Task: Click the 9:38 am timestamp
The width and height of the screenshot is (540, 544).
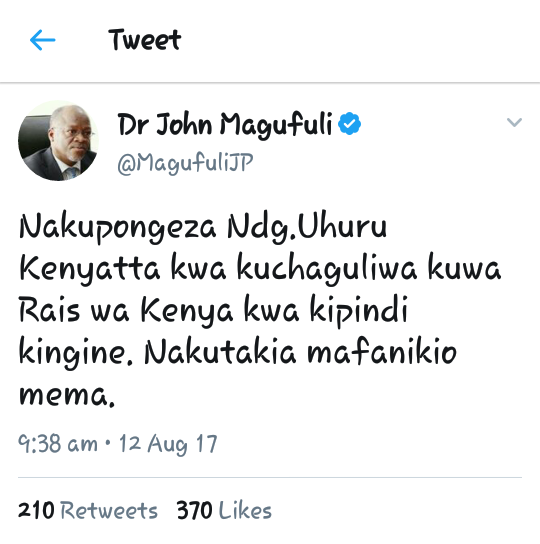Action: pos(58,444)
